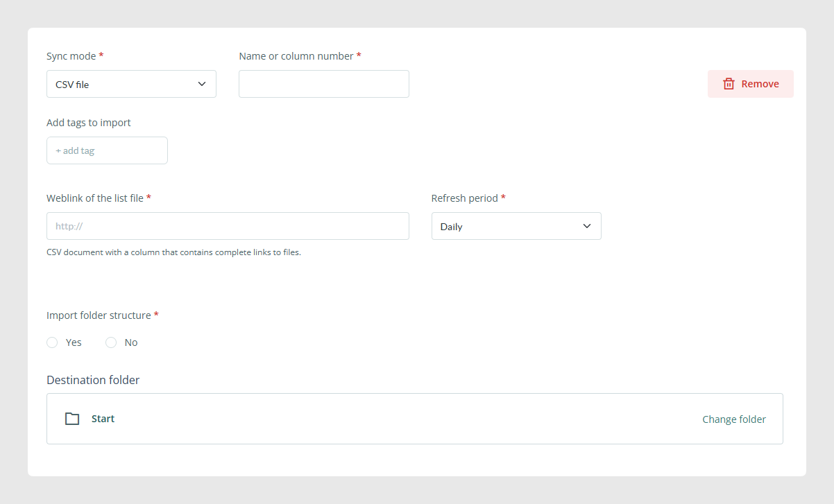
Task: Select No for import folder structure
Action: 111,342
